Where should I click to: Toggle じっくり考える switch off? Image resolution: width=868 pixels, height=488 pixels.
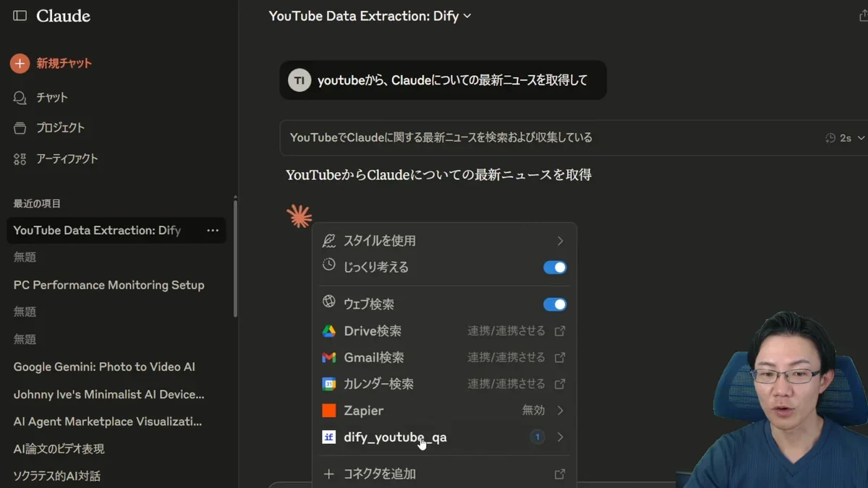[x=555, y=267]
